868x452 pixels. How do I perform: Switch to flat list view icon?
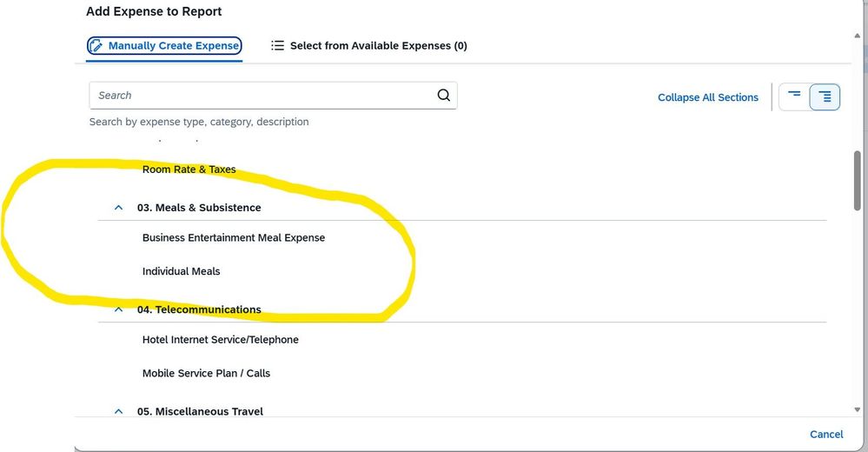pyautogui.click(x=794, y=97)
